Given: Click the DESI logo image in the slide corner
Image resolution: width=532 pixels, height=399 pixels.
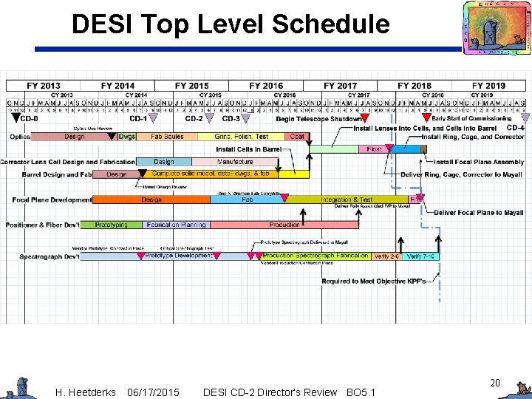Looking at the screenshot, I should point(497,27).
